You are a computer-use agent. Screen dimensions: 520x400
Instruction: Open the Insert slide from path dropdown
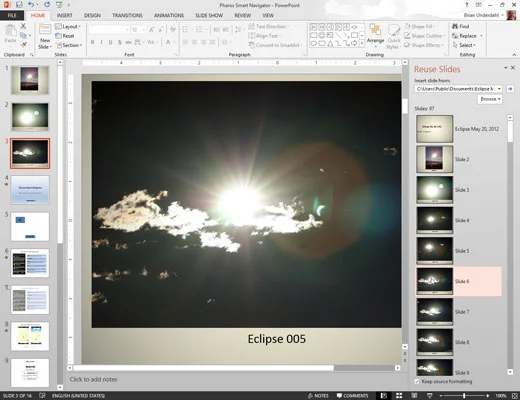point(499,89)
